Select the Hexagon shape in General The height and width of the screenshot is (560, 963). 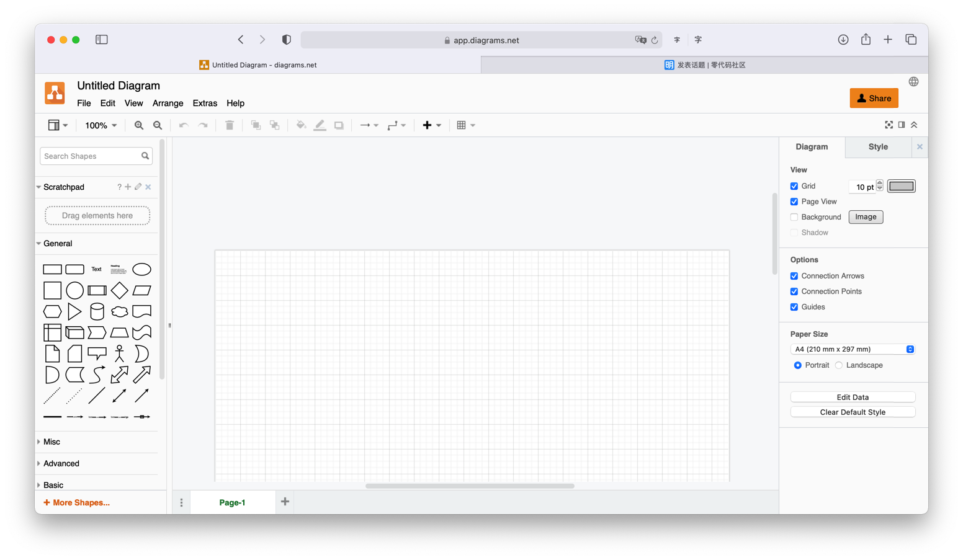[52, 311]
